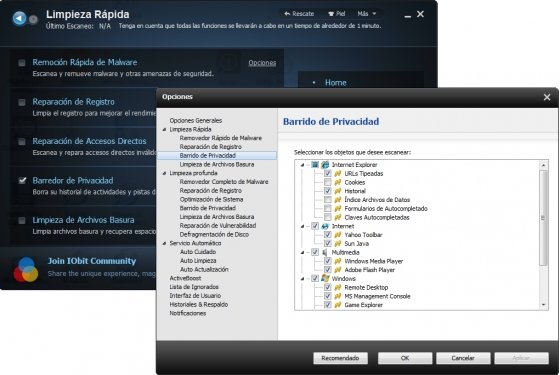
Task: Collapse the Internet Explorer tree node
Action: [302, 165]
